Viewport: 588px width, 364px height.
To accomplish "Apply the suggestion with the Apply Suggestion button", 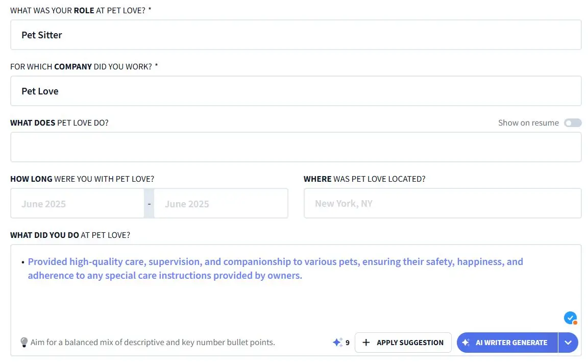I will click(x=403, y=343).
